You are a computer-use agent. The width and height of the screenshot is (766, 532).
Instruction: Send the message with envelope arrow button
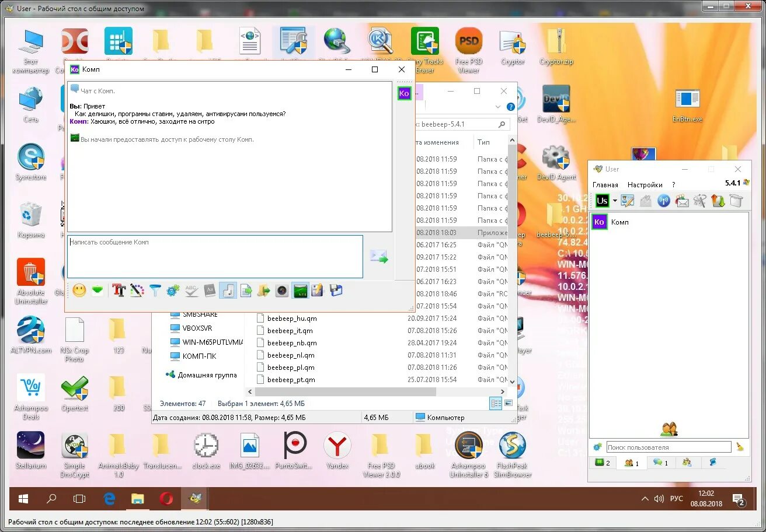[x=379, y=257]
